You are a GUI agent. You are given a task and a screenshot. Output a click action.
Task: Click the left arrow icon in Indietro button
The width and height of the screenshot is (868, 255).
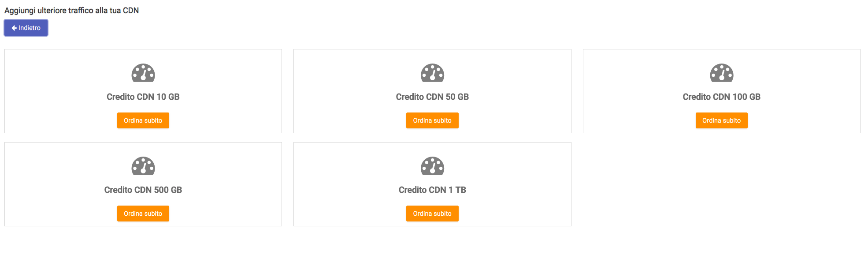coord(14,28)
